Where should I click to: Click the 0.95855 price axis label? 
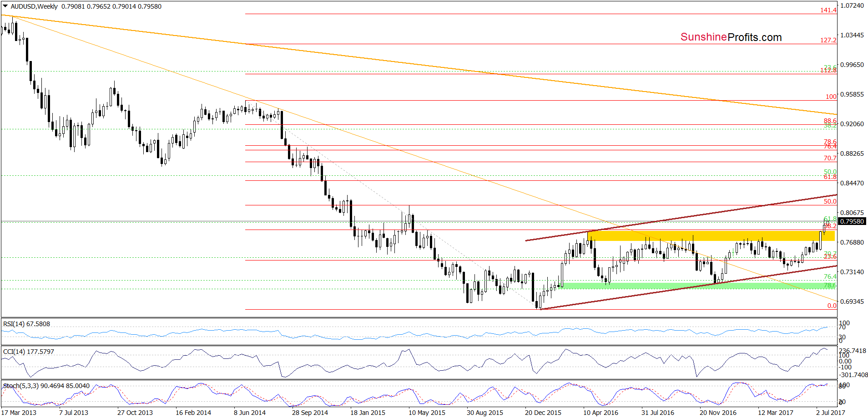(x=852, y=94)
